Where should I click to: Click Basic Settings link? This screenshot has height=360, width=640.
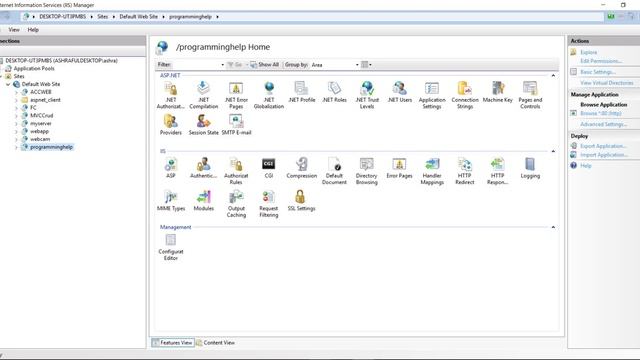click(x=598, y=72)
